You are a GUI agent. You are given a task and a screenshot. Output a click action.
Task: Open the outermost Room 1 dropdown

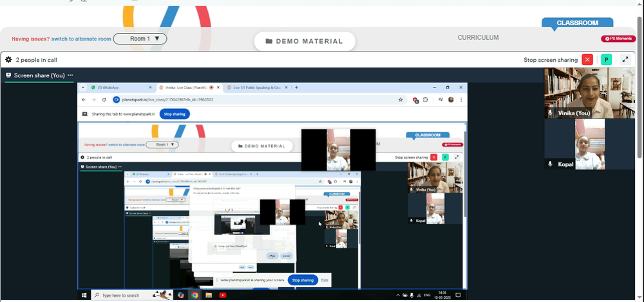(140, 39)
